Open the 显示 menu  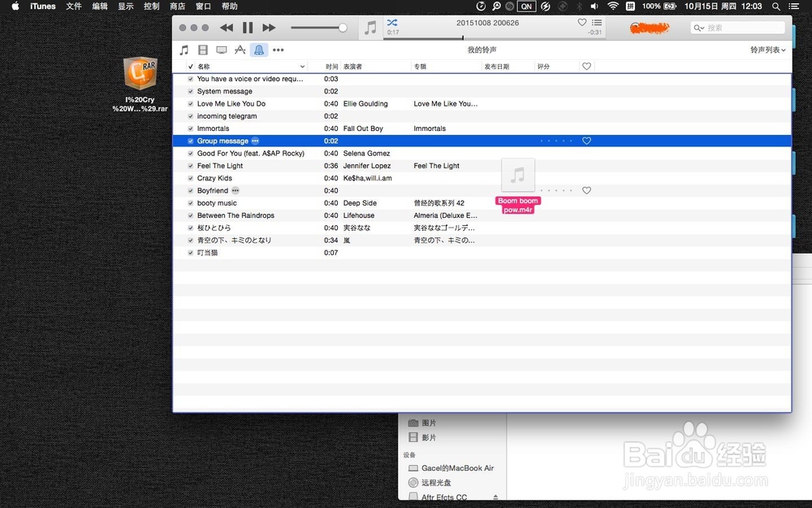tap(126, 7)
